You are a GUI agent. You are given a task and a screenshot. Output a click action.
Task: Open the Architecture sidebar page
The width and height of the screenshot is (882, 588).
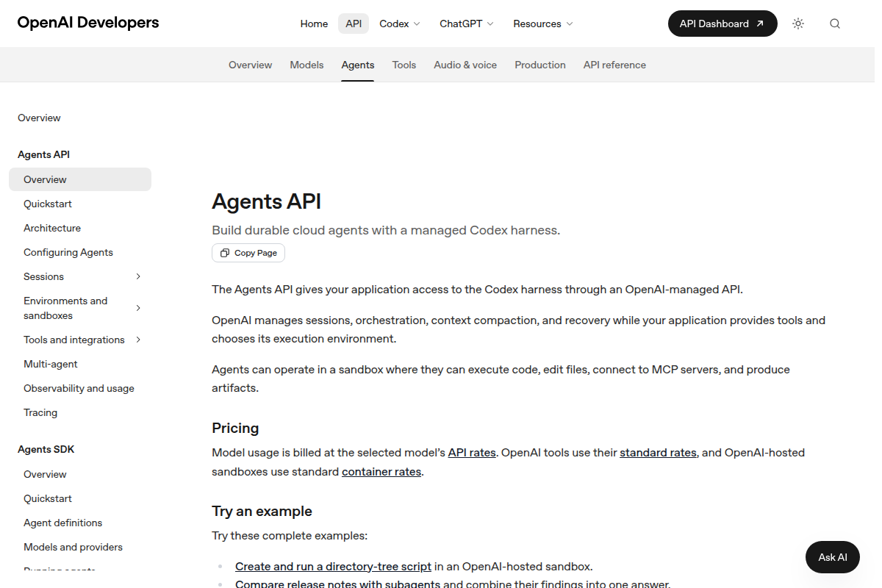click(52, 228)
